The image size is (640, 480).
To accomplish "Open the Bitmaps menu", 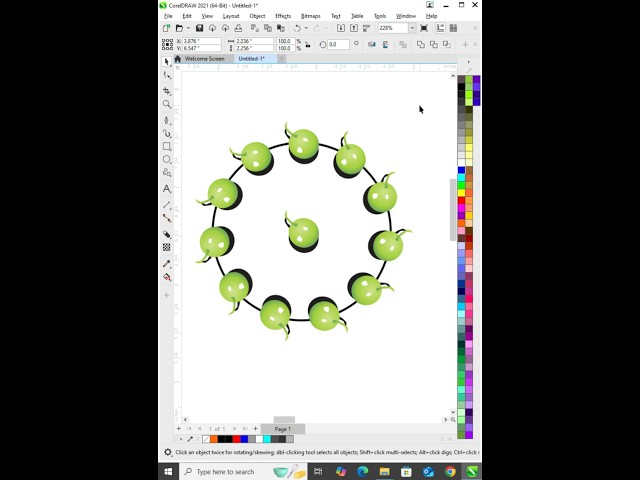I will point(311,16).
